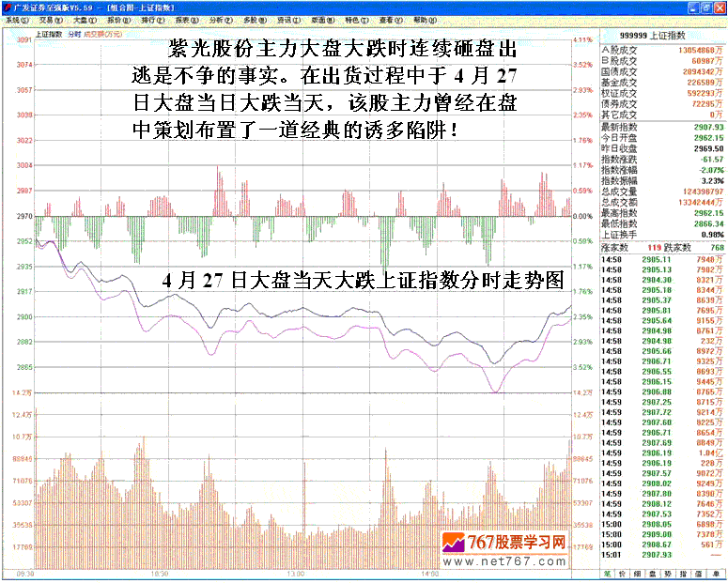
Task: Select the 势 tab in the bottom tab row
Action: pyautogui.click(x=668, y=572)
